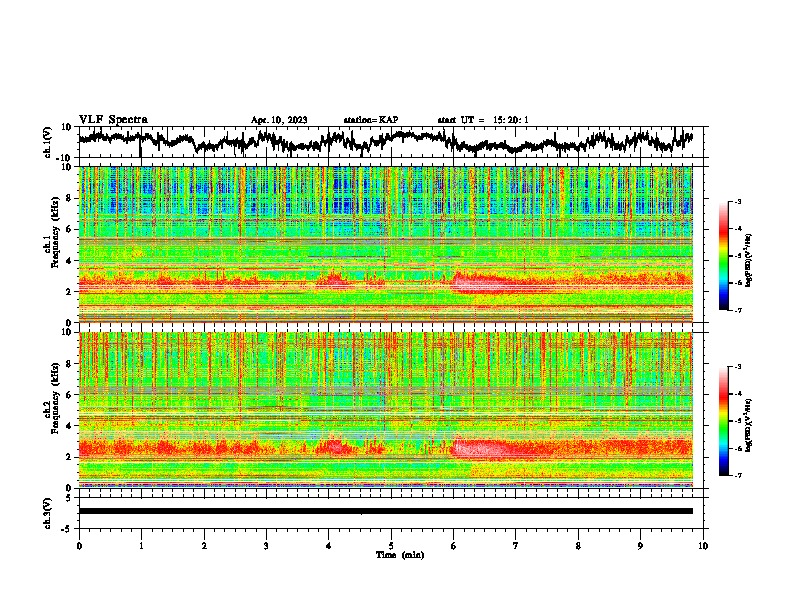
Task: Click time axis tick label '9'
Action: pos(640,546)
